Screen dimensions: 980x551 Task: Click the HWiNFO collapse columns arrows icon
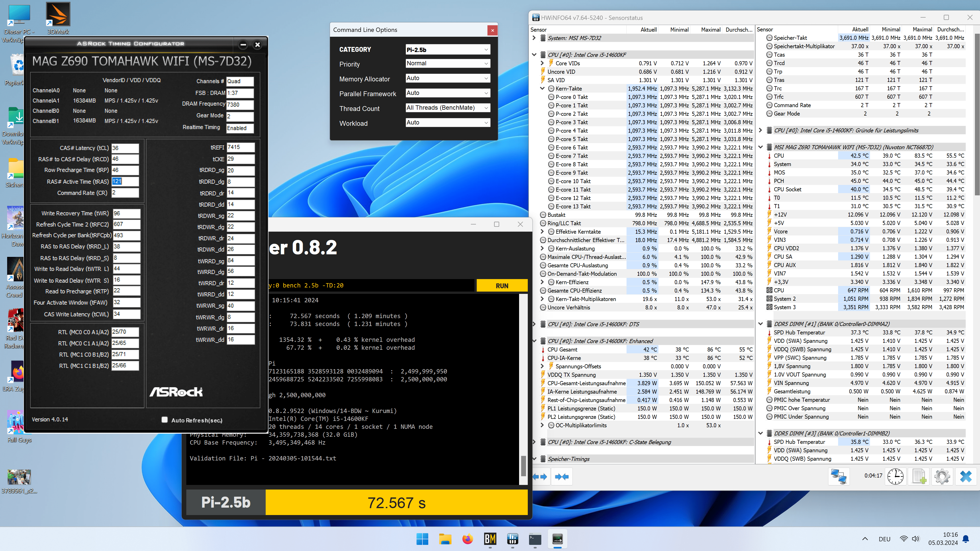coord(561,477)
